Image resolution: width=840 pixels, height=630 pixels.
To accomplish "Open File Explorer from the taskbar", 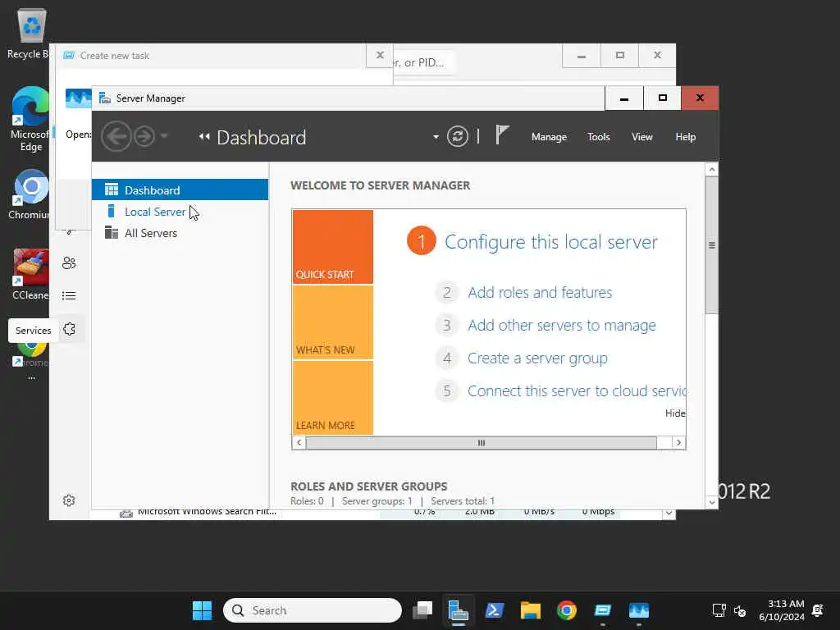I will [x=531, y=610].
